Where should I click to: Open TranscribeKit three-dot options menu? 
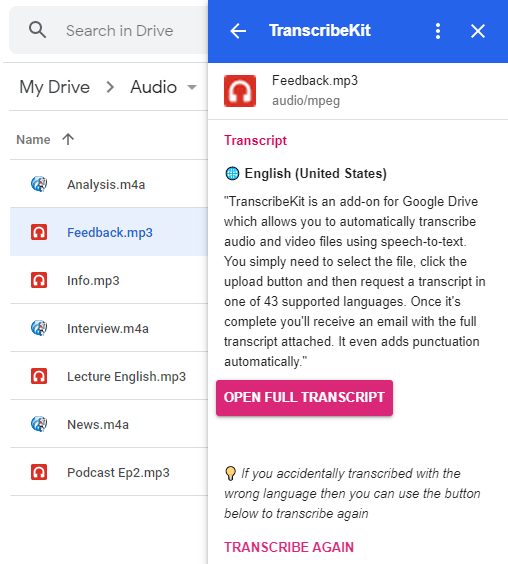(x=437, y=31)
